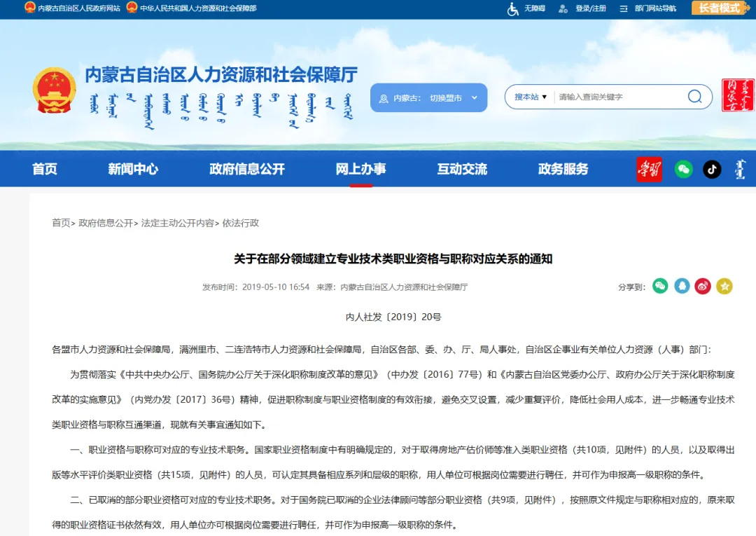Open the 互动交流 menu
The width and height of the screenshot is (756, 536).
462,169
